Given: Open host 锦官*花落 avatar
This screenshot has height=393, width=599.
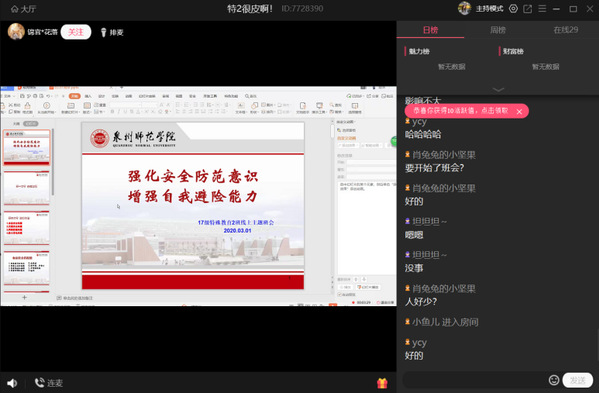Looking at the screenshot, I should pyautogui.click(x=16, y=32).
